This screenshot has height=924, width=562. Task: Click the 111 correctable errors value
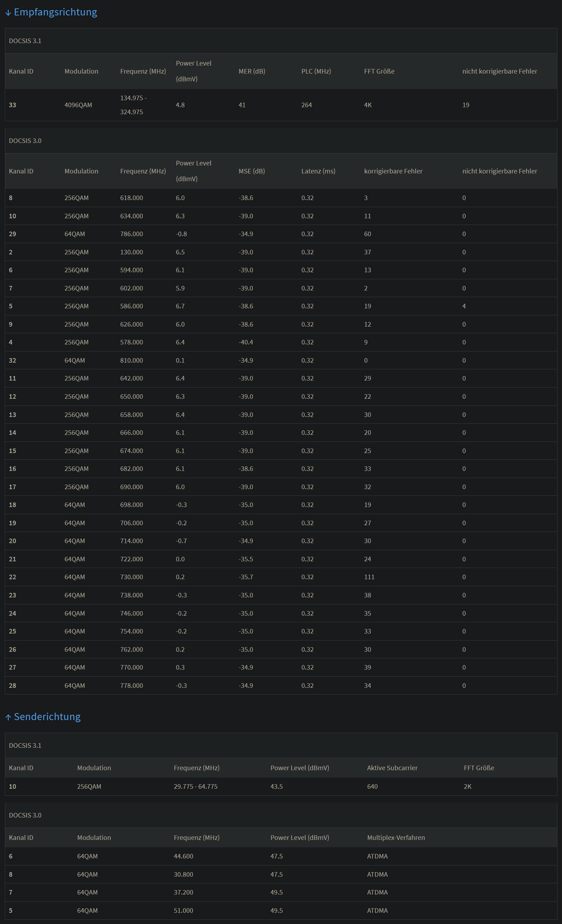click(x=369, y=577)
